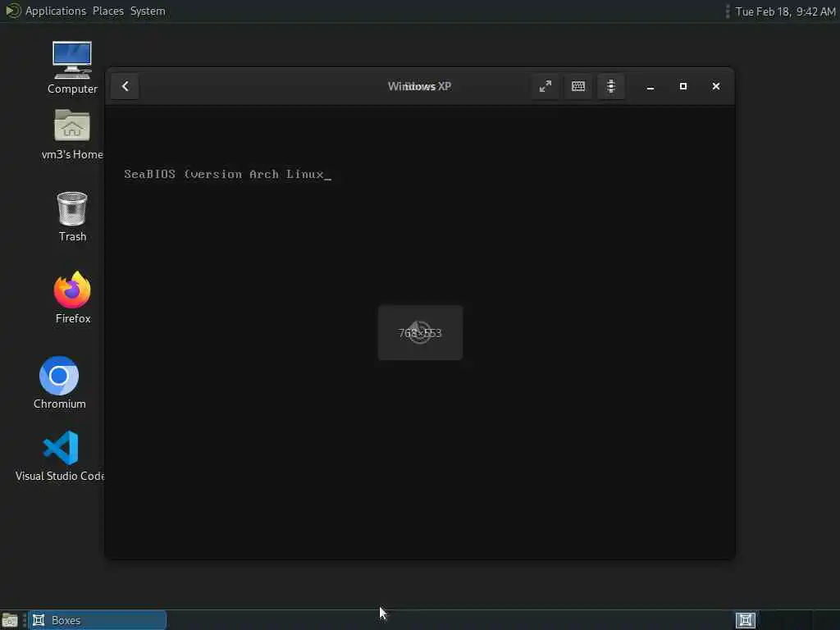This screenshot has width=840, height=630.
Task: Minimize the Windows XP window
Action: [x=651, y=86]
